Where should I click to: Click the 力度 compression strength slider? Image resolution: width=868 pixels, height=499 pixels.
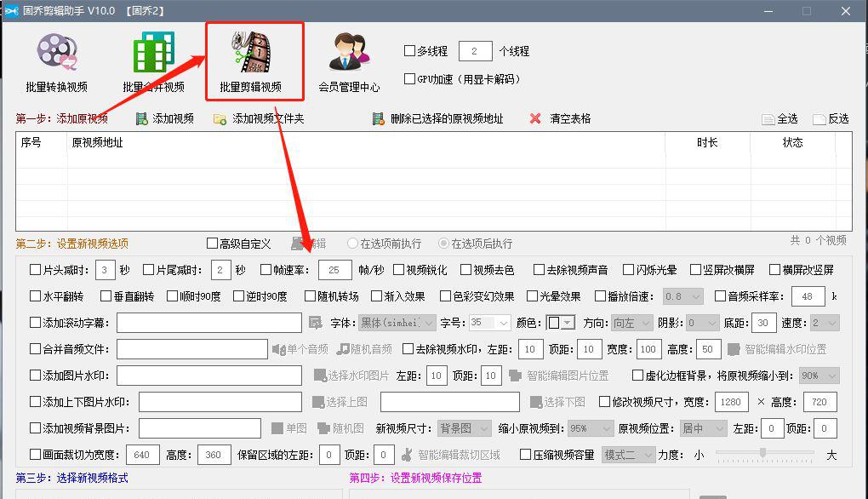pos(762,453)
